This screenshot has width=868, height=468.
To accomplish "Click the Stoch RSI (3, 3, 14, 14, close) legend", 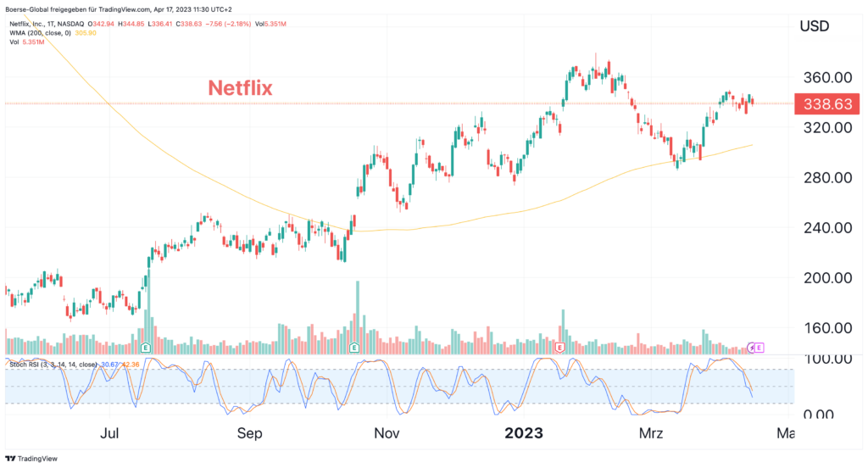I will tap(53, 365).
